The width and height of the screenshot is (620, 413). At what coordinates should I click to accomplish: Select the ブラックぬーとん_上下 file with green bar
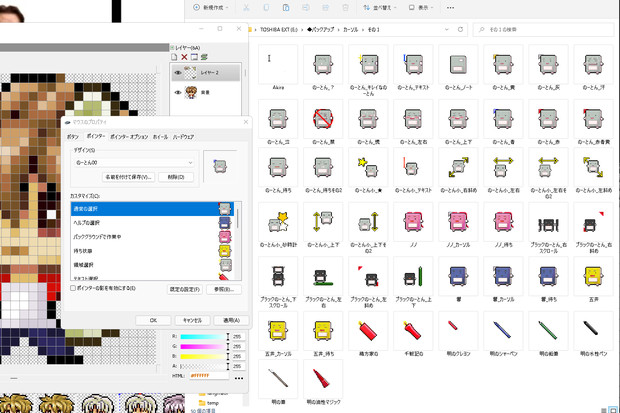[x=413, y=282]
